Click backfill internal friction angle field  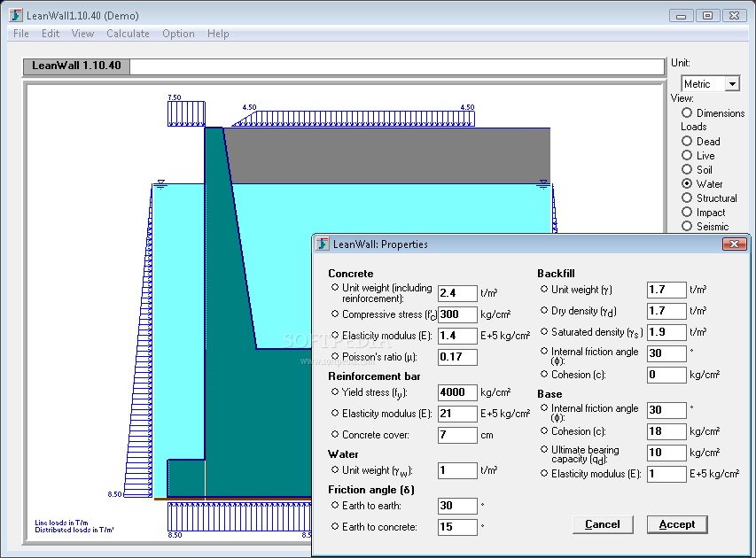pos(666,353)
